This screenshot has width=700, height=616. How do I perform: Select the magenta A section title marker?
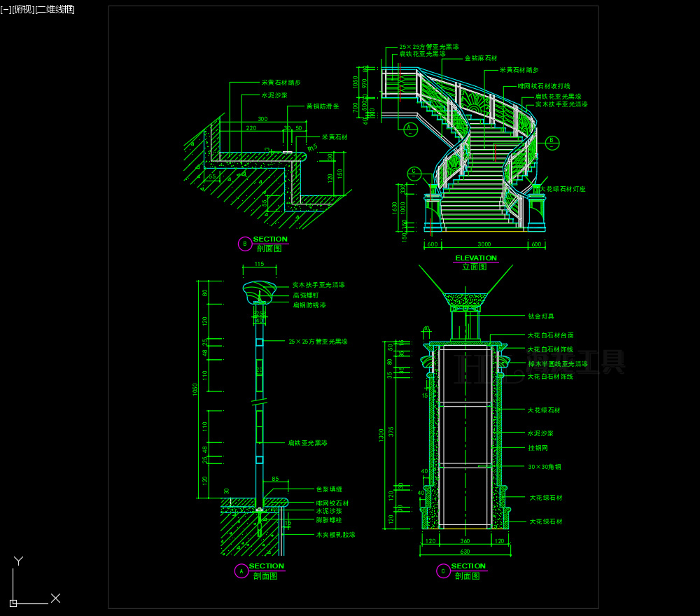click(241, 571)
